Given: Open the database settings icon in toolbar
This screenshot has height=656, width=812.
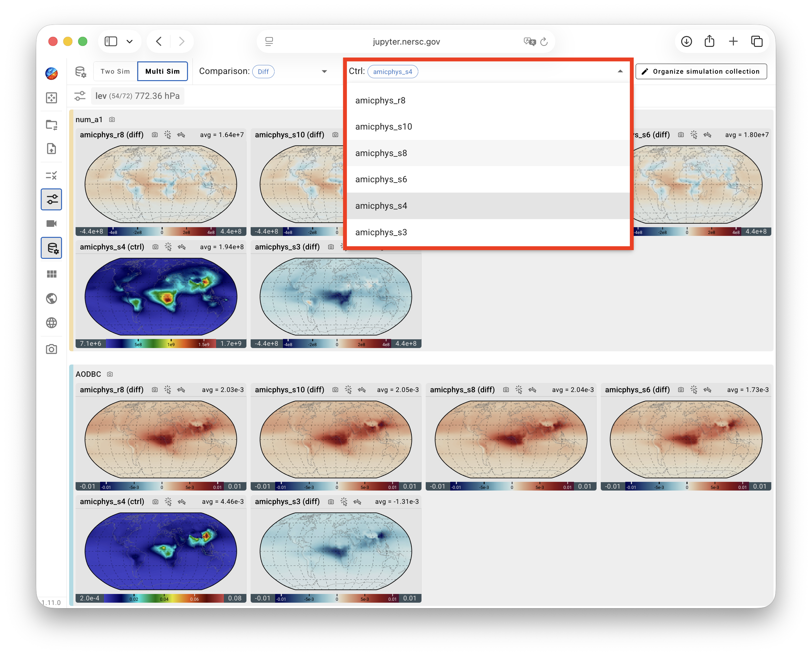Looking at the screenshot, I should tap(81, 72).
